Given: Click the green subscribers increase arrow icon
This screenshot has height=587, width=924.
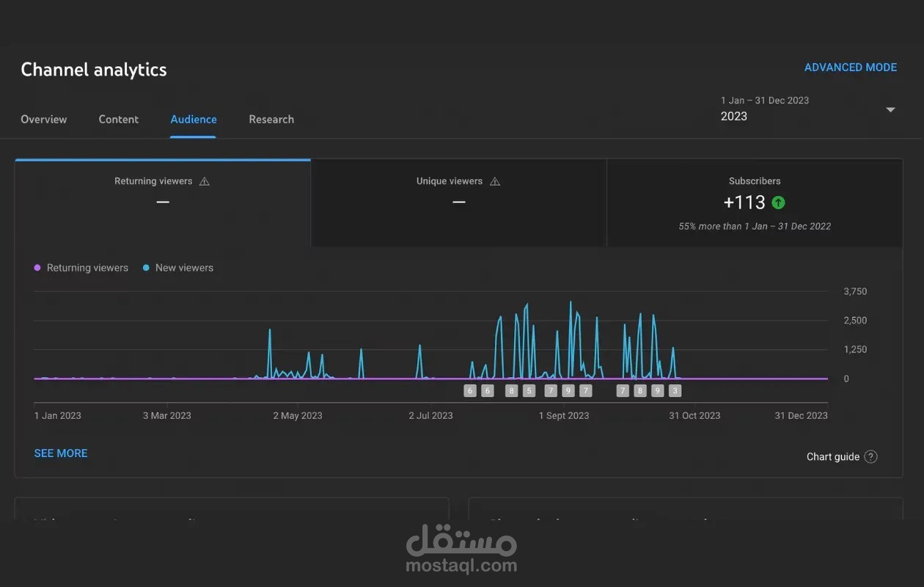Looking at the screenshot, I should (x=778, y=203).
